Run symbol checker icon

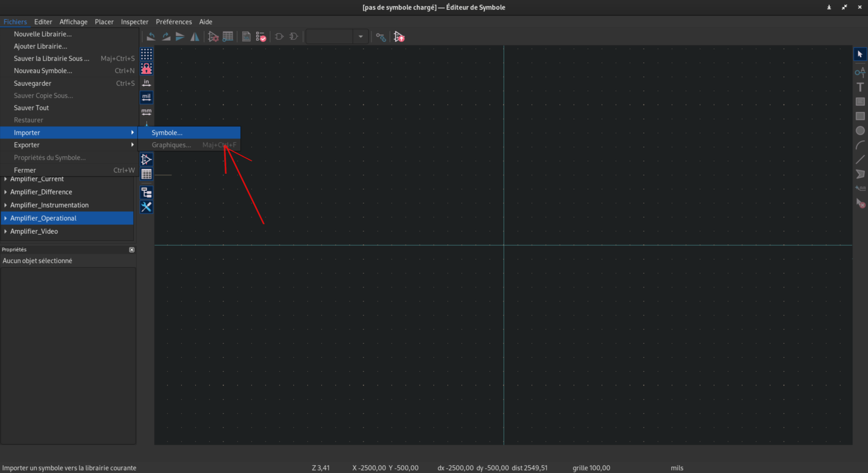coord(261,37)
